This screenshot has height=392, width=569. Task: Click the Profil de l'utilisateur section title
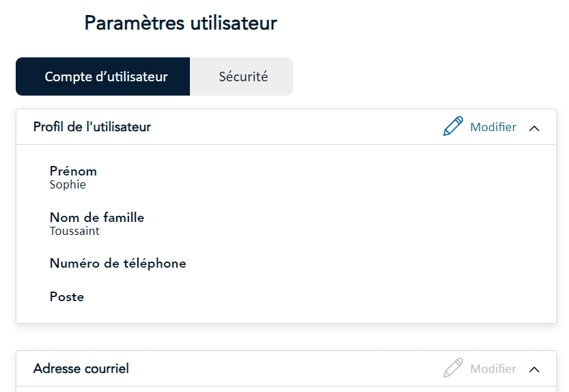[92, 126]
